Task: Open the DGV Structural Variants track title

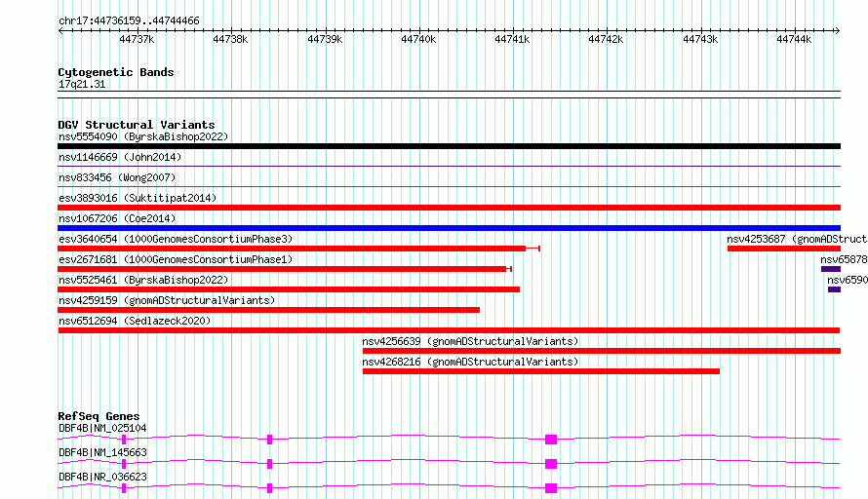Action: [x=137, y=125]
